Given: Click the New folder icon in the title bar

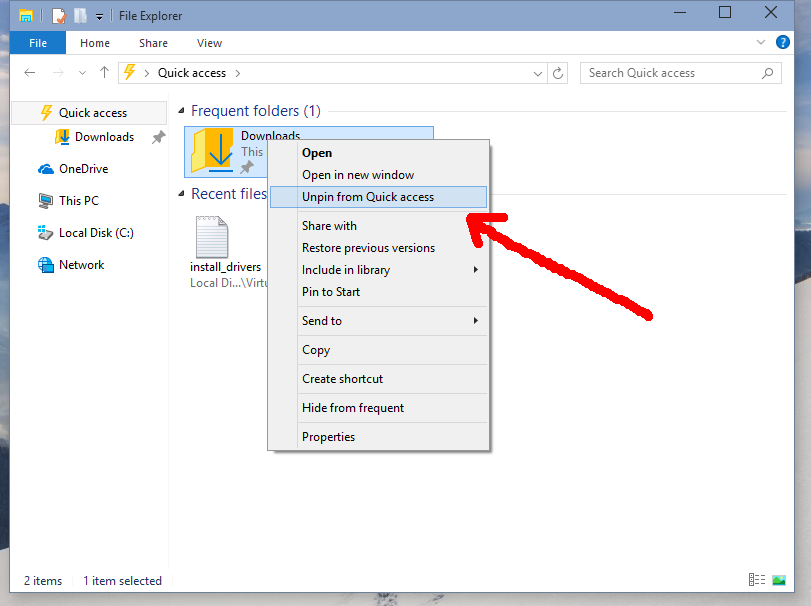Looking at the screenshot, I should [x=80, y=15].
